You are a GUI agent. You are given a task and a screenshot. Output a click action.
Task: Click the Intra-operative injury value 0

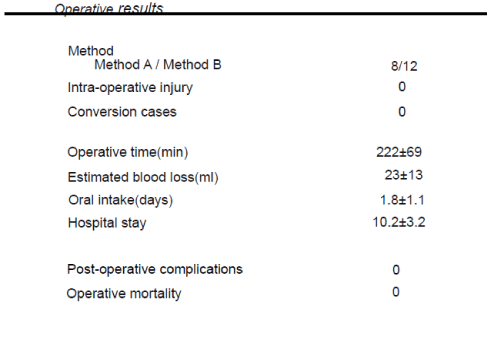click(402, 87)
